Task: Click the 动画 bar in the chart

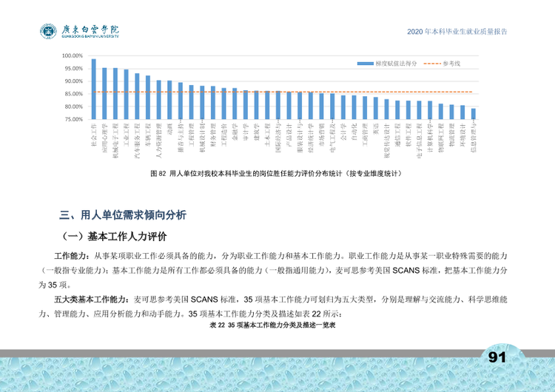Action: [169, 100]
